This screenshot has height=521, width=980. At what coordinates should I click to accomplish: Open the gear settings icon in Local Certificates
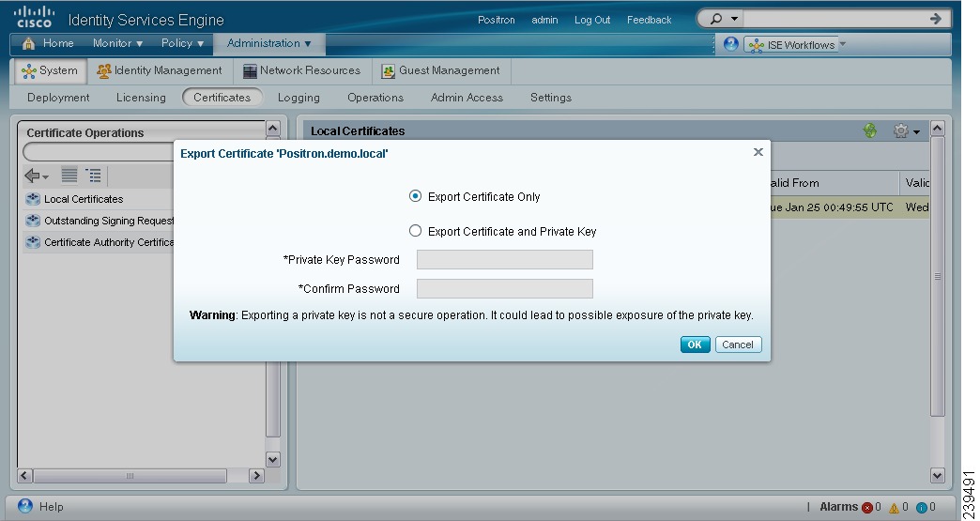pyautogui.click(x=900, y=130)
